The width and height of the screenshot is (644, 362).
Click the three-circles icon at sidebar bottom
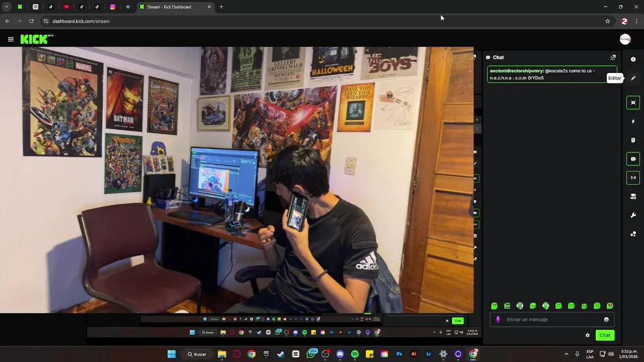[x=633, y=234]
